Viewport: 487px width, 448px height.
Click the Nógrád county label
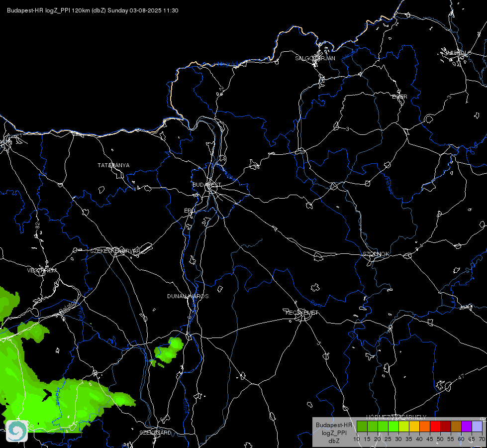pos(227,64)
